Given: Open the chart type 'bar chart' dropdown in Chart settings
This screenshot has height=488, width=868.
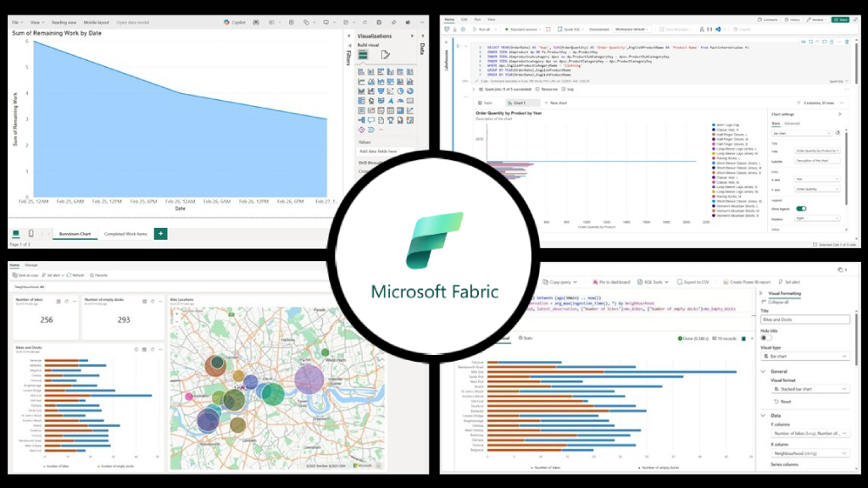Looking at the screenshot, I should point(802,133).
